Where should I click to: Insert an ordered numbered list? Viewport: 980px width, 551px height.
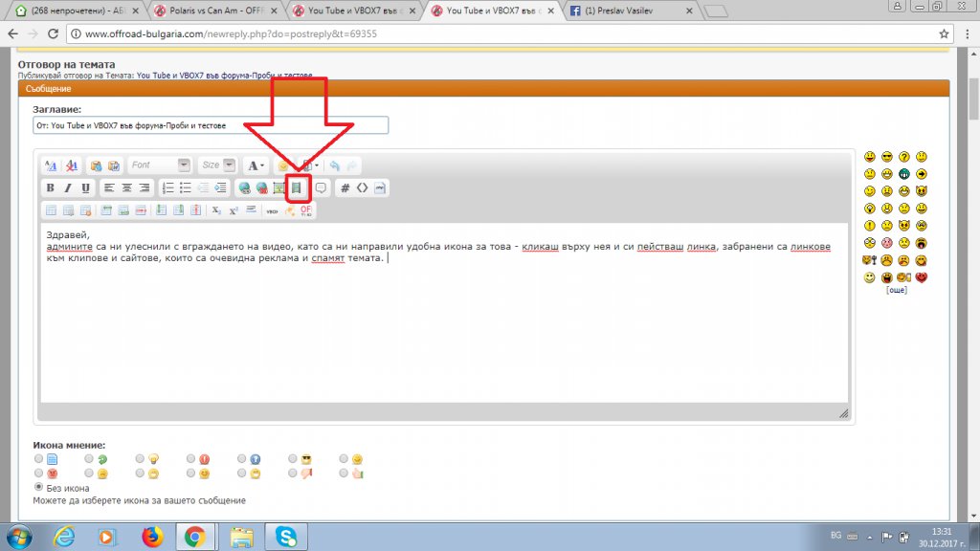(168, 187)
